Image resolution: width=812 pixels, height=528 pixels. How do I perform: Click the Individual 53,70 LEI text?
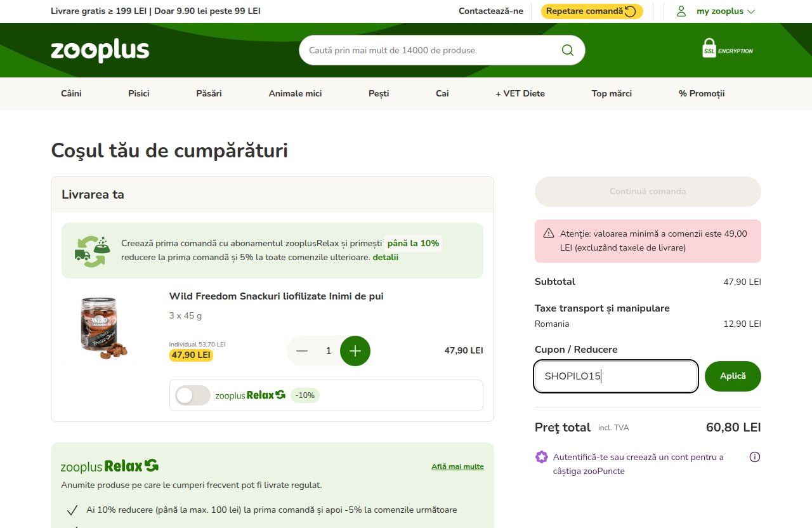(197, 344)
